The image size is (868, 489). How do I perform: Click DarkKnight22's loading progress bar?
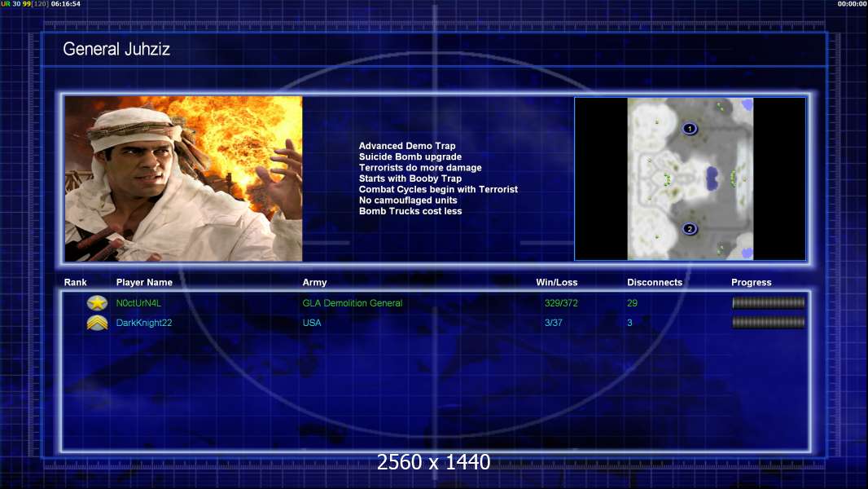768,323
